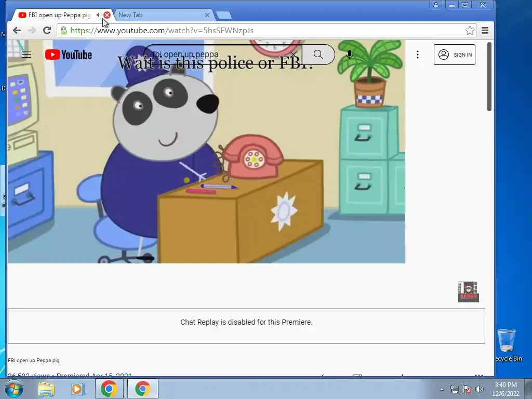Open Action Center flag icon
The height and width of the screenshot is (399, 532).
click(467, 389)
